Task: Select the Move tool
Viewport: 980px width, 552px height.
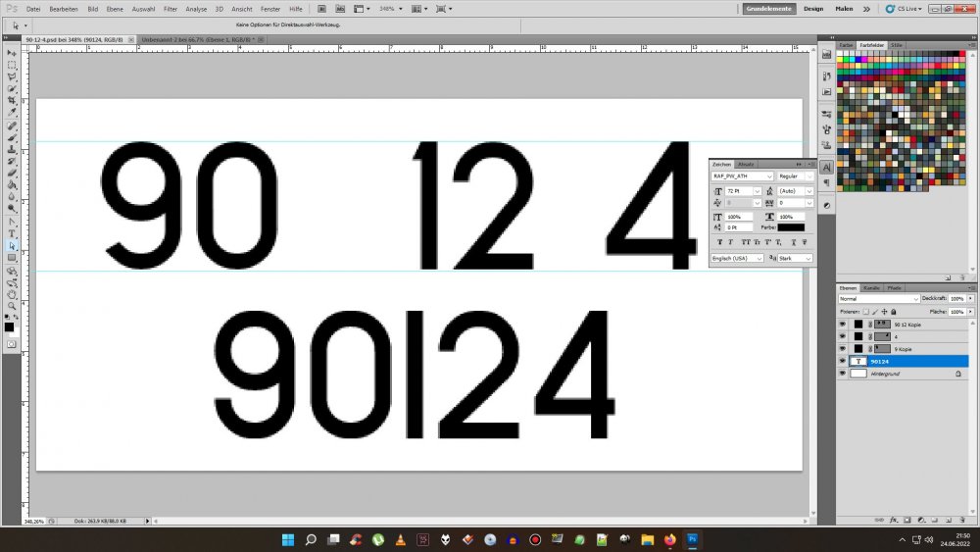Action: [12, 53]
